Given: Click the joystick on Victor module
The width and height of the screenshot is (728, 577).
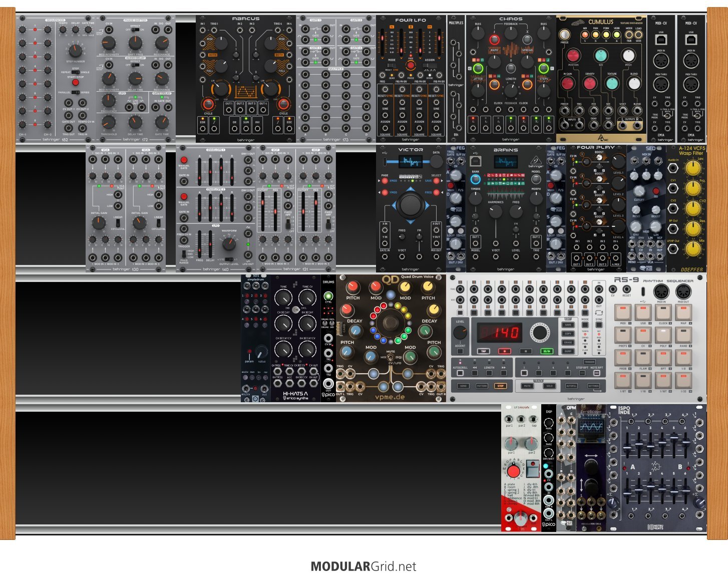Looking at the screenshot, I should coord(411,204).
